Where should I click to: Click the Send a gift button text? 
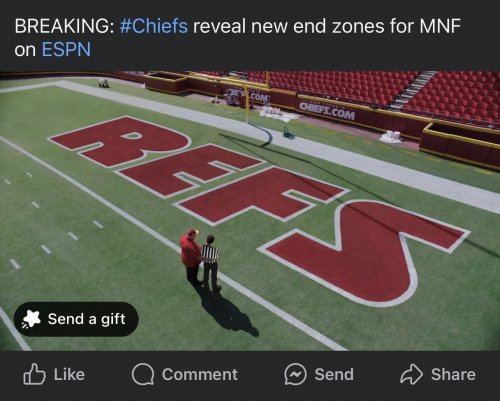[87, 319]
